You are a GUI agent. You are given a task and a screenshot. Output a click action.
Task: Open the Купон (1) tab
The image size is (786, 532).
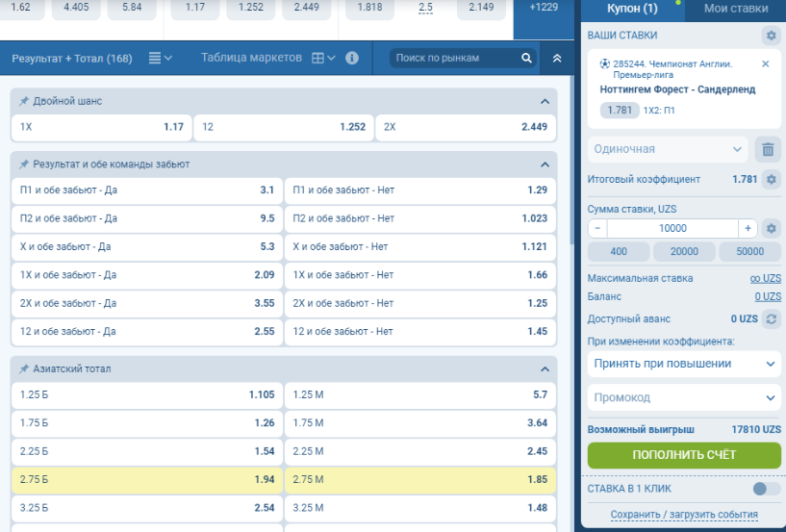(632, 9)
